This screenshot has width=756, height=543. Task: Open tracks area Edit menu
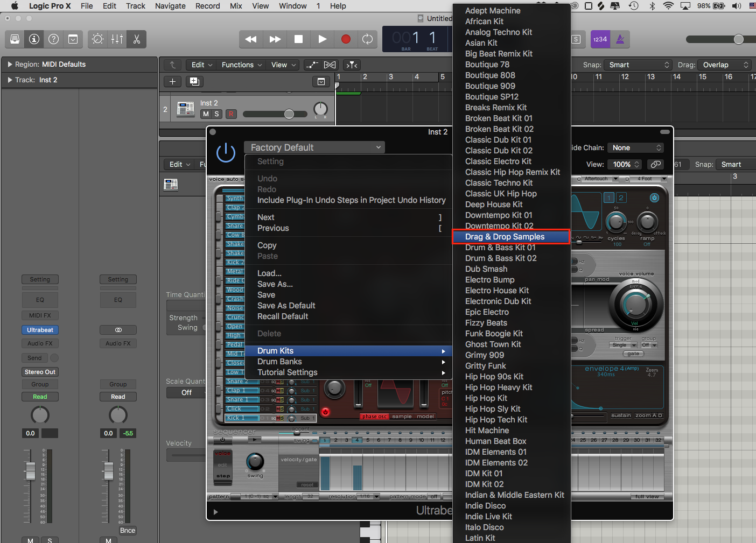tap(202, 65)
